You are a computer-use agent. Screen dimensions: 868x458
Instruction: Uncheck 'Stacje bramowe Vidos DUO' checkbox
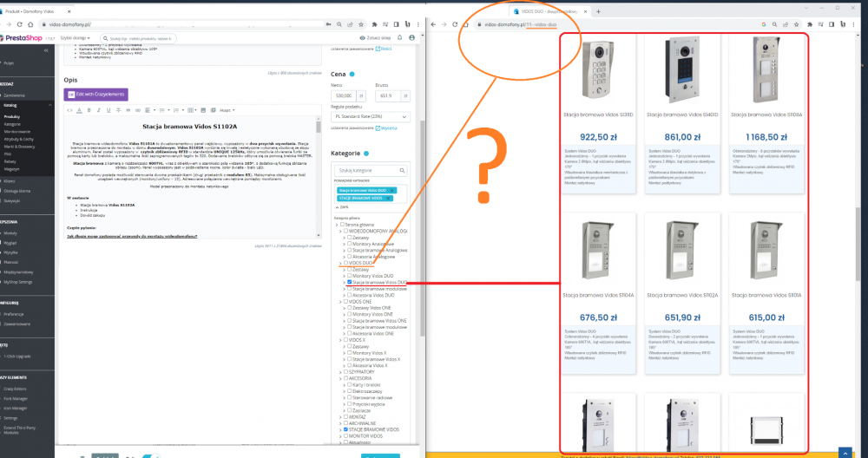pyautogui.click(x=349, y=282)
